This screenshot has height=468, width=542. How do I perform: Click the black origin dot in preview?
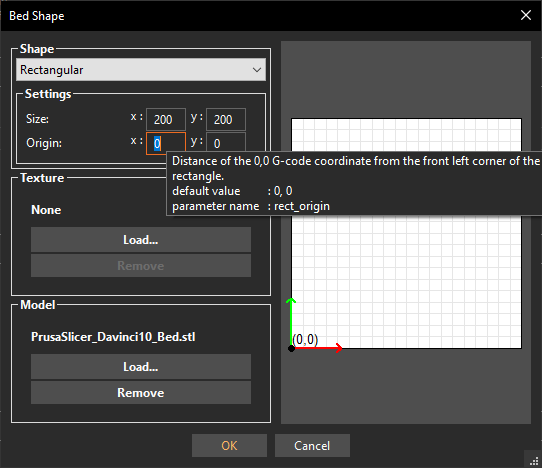[291, 348]
